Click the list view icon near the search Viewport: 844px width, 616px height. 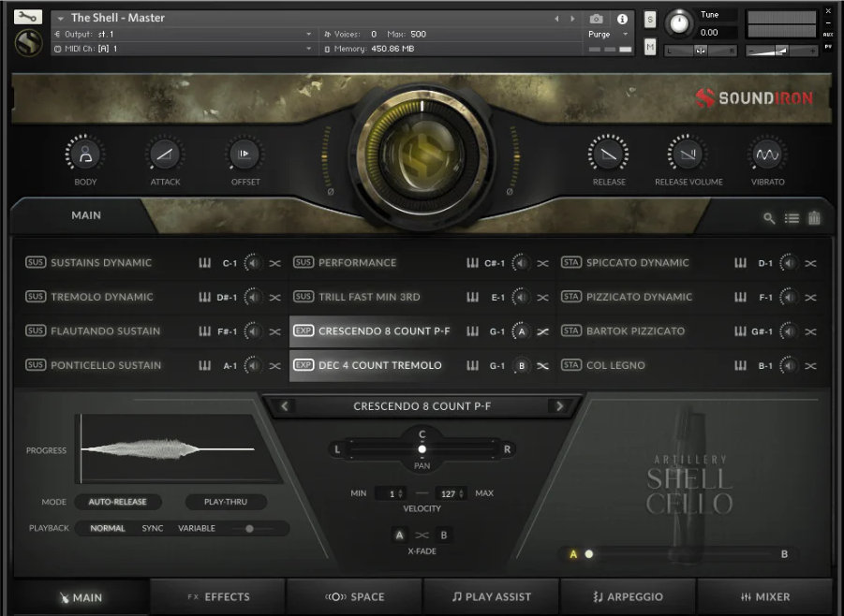point(791,217)
